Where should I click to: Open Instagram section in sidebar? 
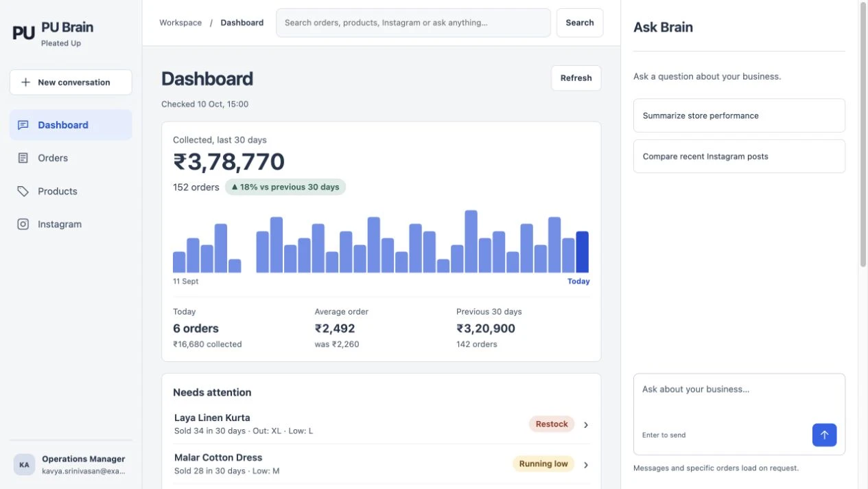pyautogui.click(x=71, y=224)
